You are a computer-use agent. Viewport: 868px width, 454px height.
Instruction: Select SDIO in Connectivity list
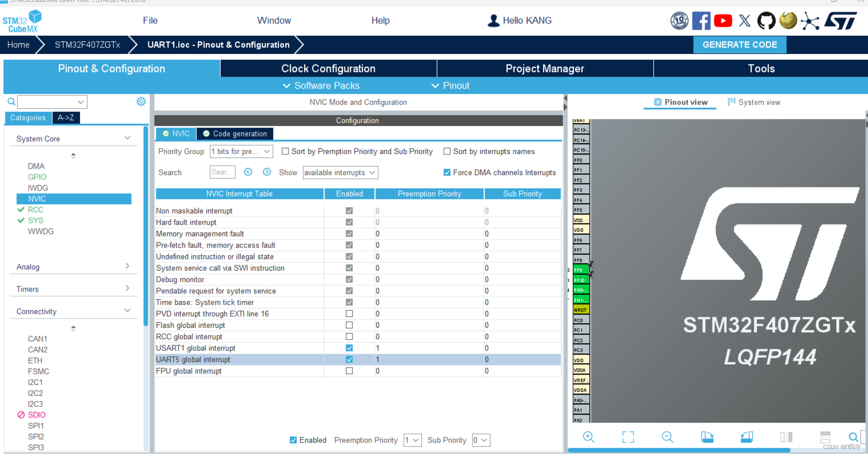[37, 415]
